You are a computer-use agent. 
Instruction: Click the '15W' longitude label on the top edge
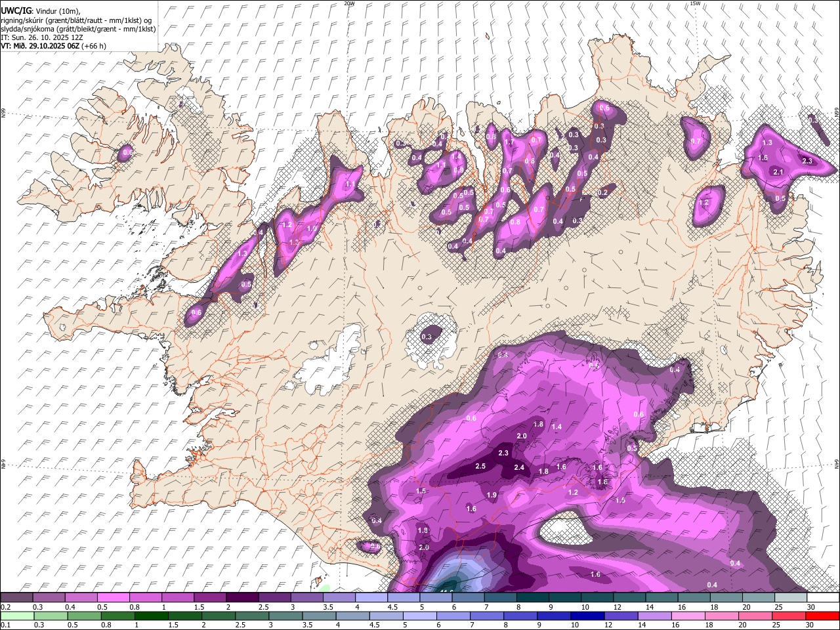pos(695,3)
